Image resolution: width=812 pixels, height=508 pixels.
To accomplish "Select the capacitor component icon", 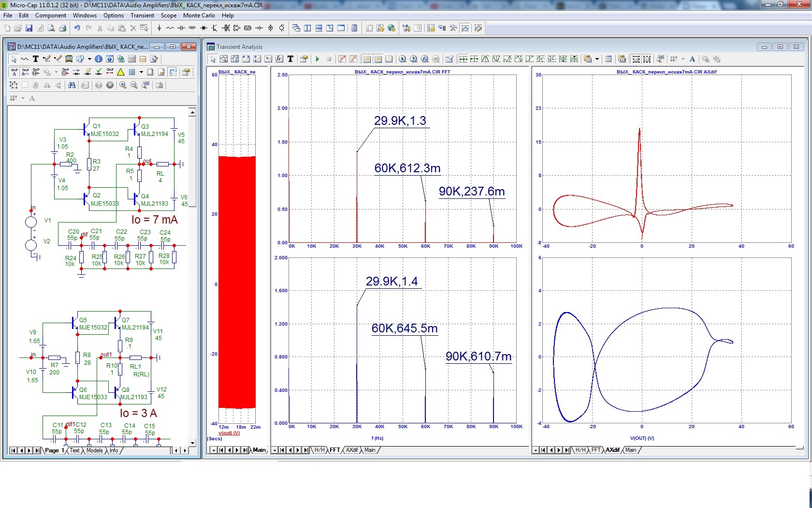I will [x=181, y=28].
